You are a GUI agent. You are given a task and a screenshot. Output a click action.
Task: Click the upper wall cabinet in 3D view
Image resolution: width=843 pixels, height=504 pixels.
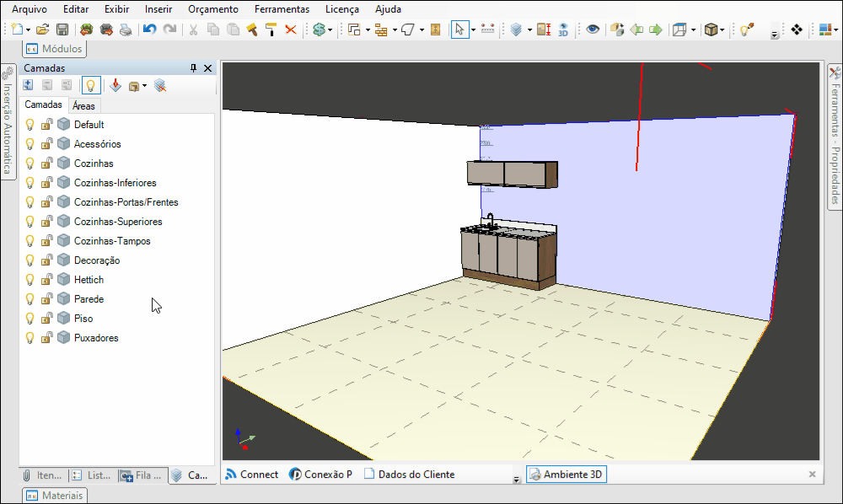pyautogui.click(x=513, y=174)
